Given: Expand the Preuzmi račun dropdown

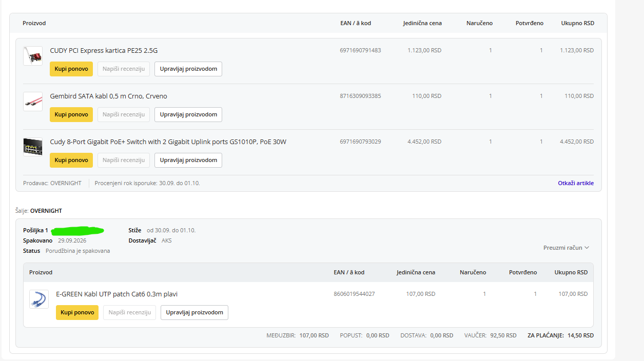Looking at the screenshot, I should coord(566,248).
